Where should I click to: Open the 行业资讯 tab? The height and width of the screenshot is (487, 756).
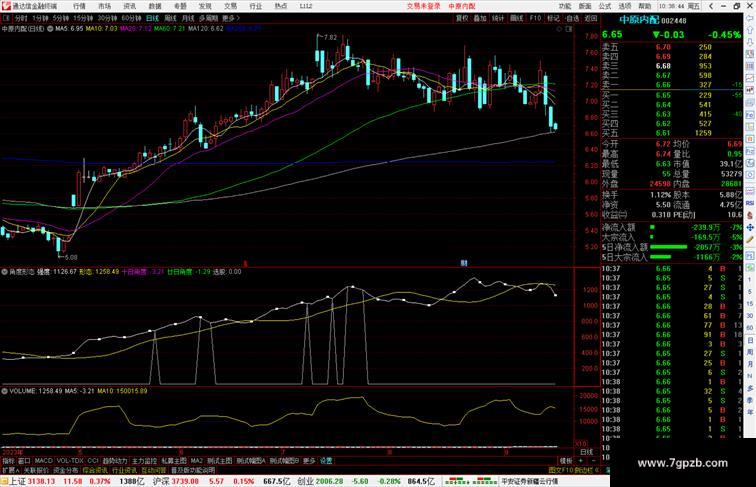pos(124,470)
